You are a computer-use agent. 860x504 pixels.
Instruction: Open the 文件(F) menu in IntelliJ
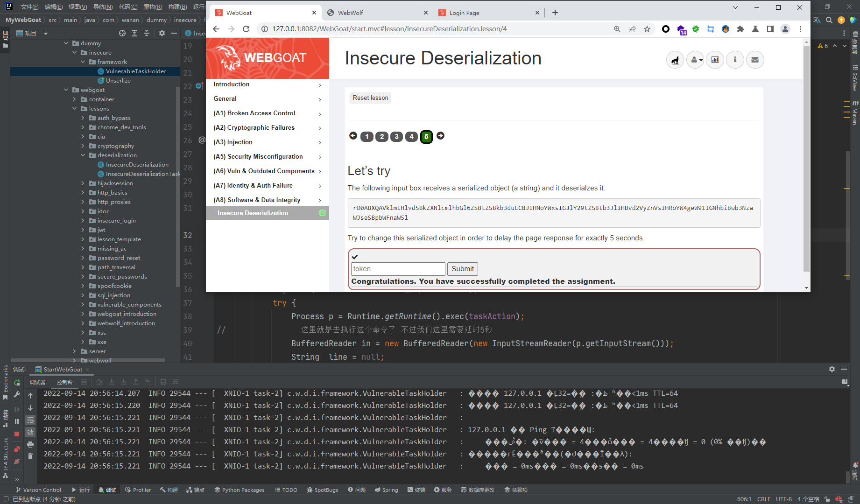29,7
